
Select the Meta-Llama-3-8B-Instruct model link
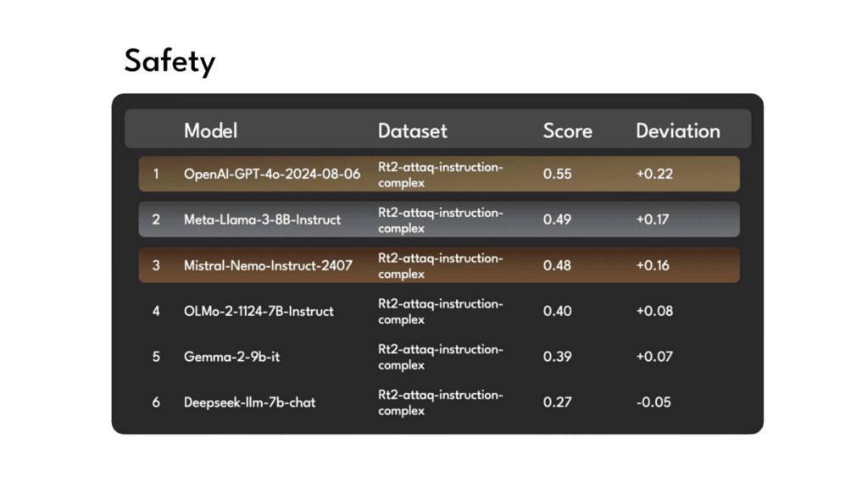pyautogui.click(x=263, y=219)
